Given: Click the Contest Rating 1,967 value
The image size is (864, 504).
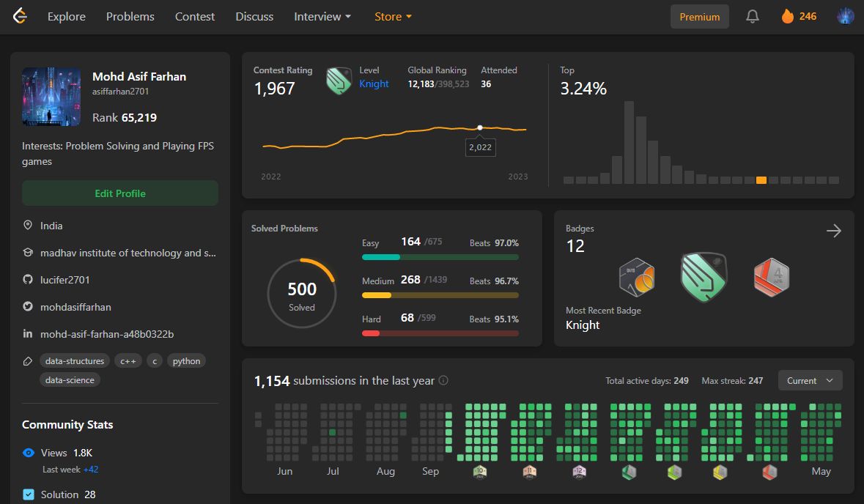Looking at the screenshot, I should [274, 89].
